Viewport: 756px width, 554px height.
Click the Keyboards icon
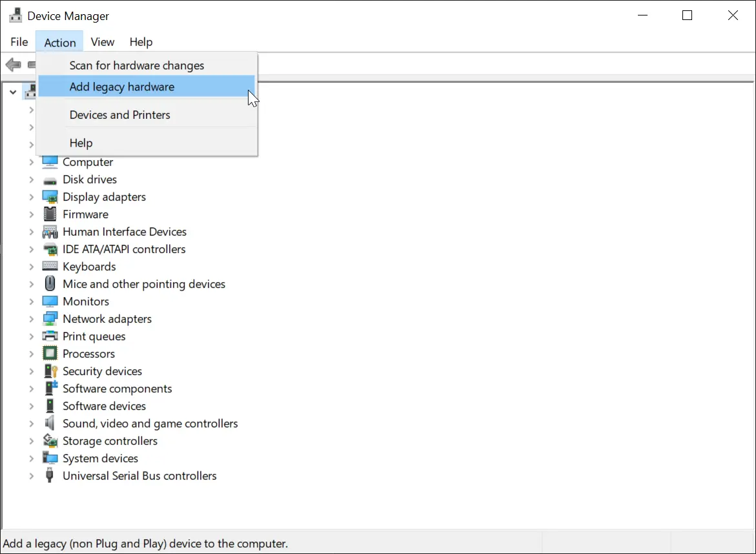click(50, 266)
